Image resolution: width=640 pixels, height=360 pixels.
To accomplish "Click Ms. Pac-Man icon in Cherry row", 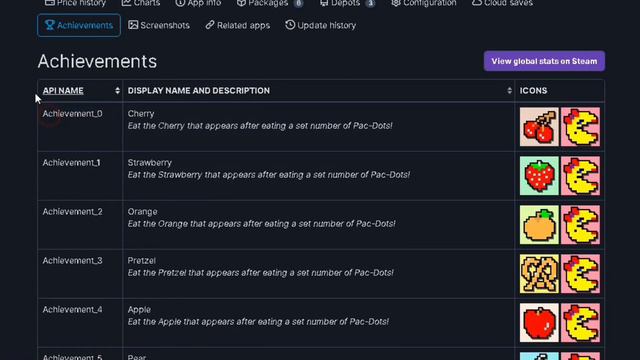I will tap(580, 127).
